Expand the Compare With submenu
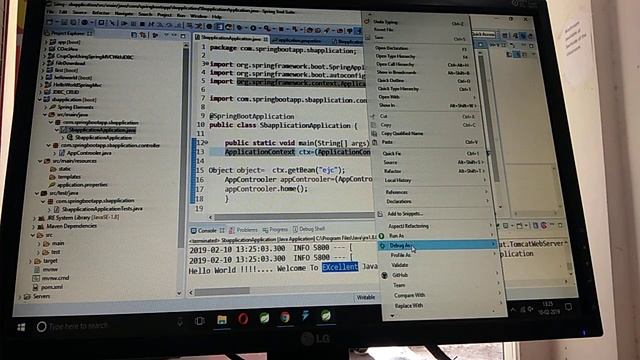The image size is (640, 360). (500, 293)
